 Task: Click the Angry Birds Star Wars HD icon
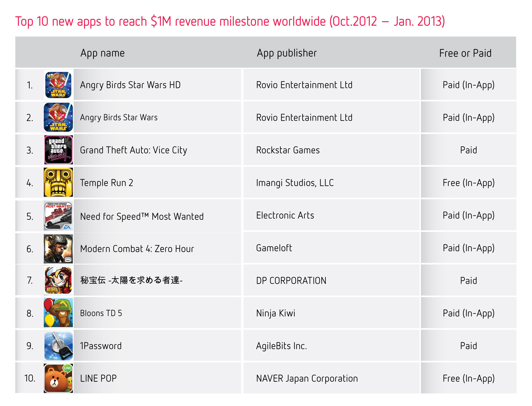click(58, 85)
